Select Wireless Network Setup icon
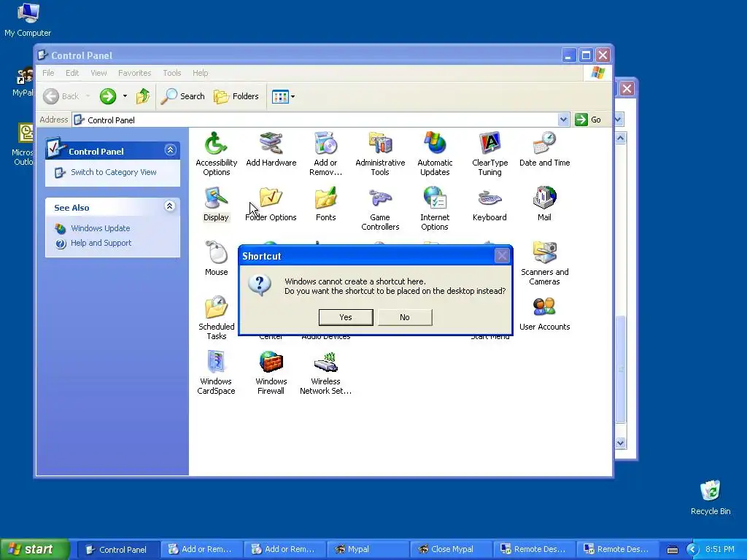Viewport: 747px width, 560px height. point(326,373)
